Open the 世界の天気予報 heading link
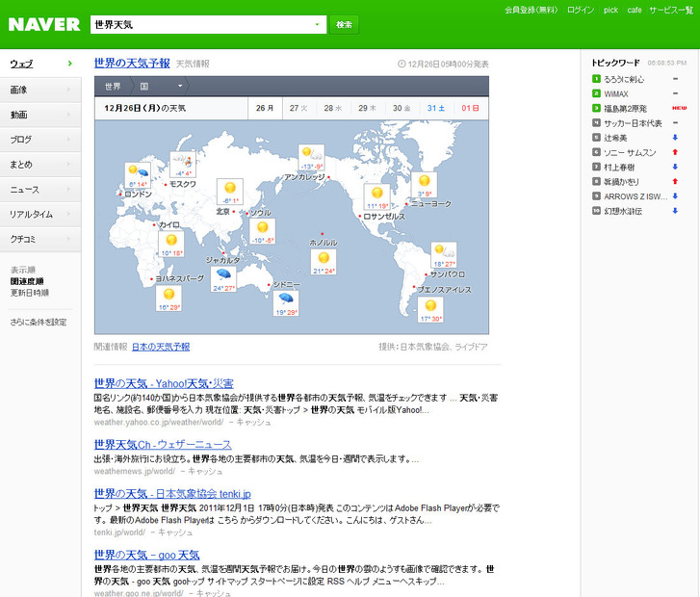700x597 pixels. 132,63
